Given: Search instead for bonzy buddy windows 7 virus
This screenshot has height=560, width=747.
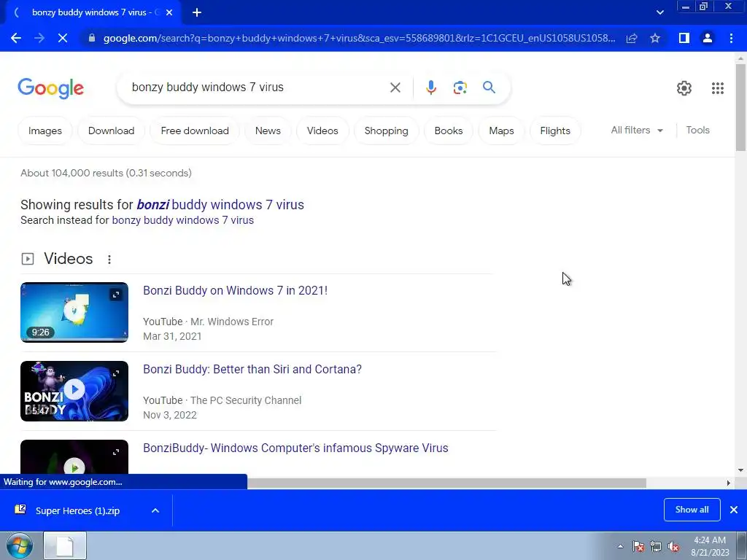Looking at the screenshot, I should click(x=182, y=220).
